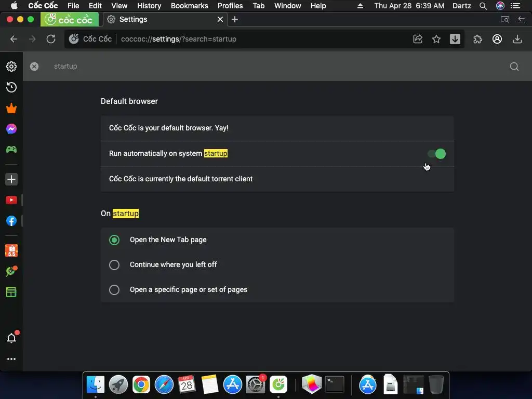
Task: Click the address bar URL
Action: [x=179, y=39]
